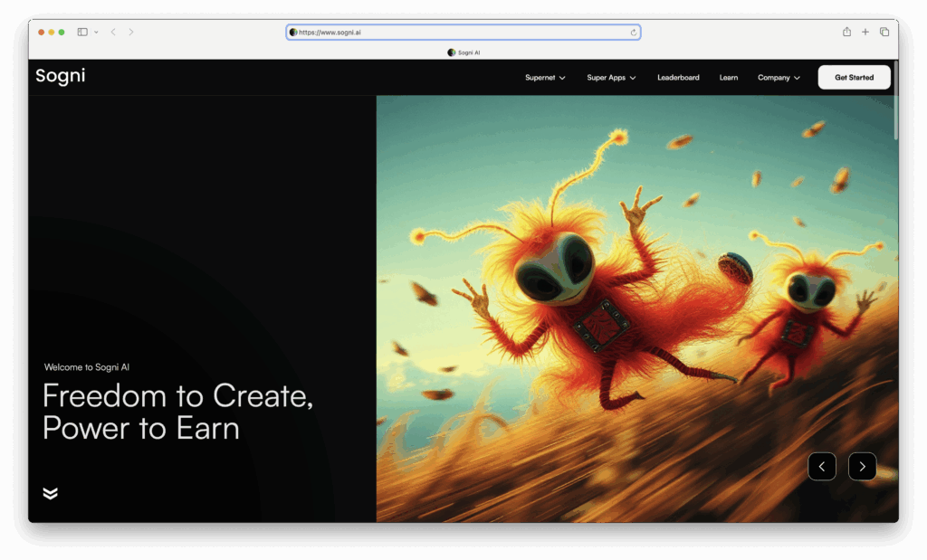Click the furry alien hero image

tap(636, 308)
